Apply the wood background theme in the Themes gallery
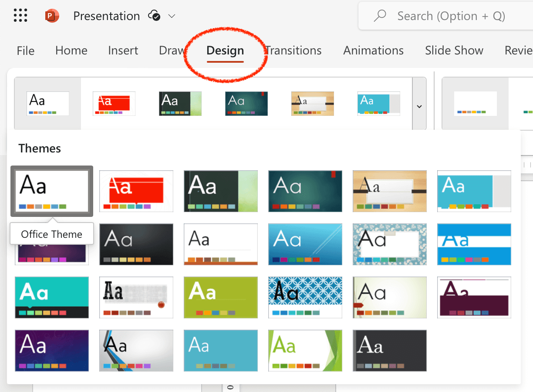The height and width of the screenshot is (392, 533). [390, 191]
